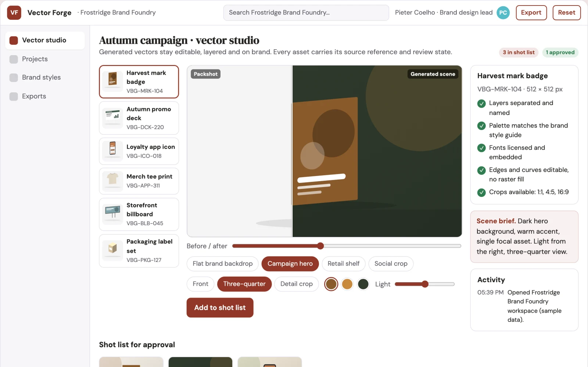Click the Generated scene preview label

click(x=433, y=74)
